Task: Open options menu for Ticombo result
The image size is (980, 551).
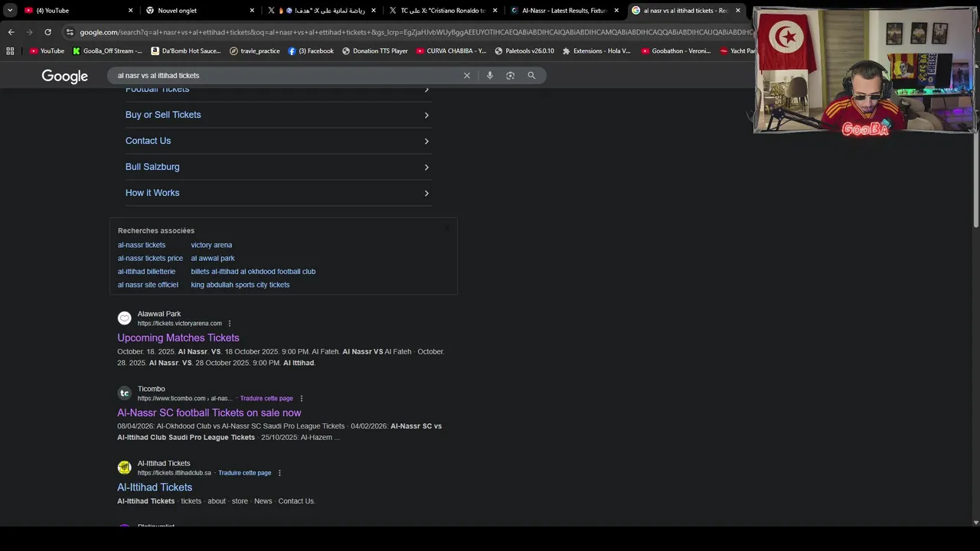Action: pyautogui.click(x=302, y=399)
